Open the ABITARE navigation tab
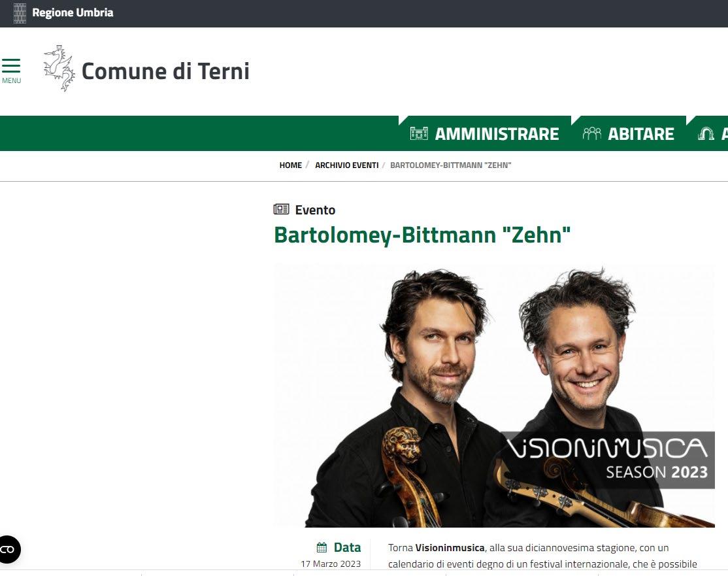Viewport: 728px width, 576px height. pyautogui.click(x=629, y=134)
